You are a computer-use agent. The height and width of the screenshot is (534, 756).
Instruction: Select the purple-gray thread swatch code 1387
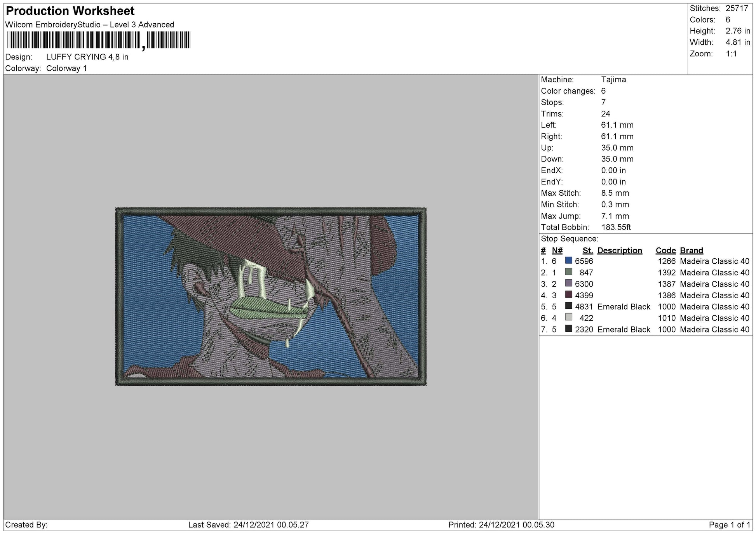pyautogui.click(x=569, y=283)
